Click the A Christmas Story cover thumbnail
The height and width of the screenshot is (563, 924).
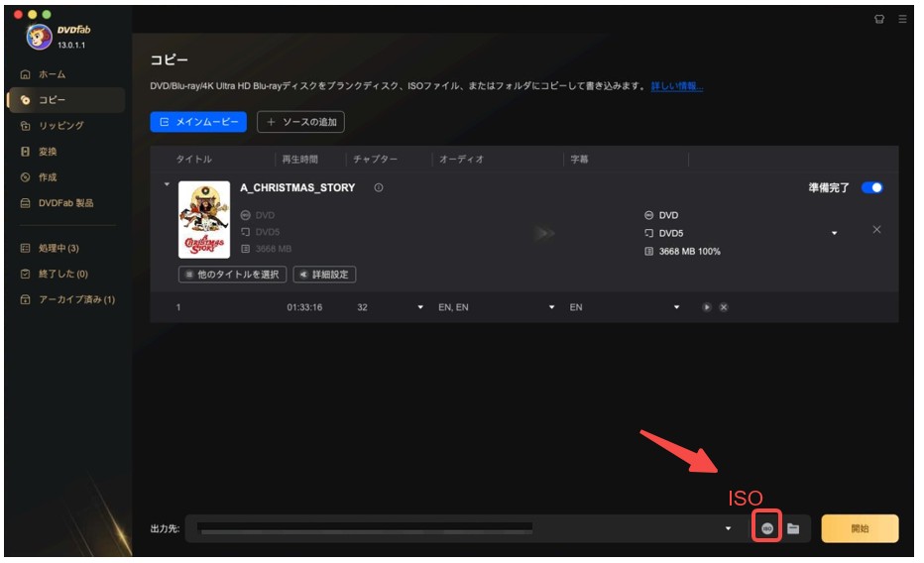pos(204,219)
